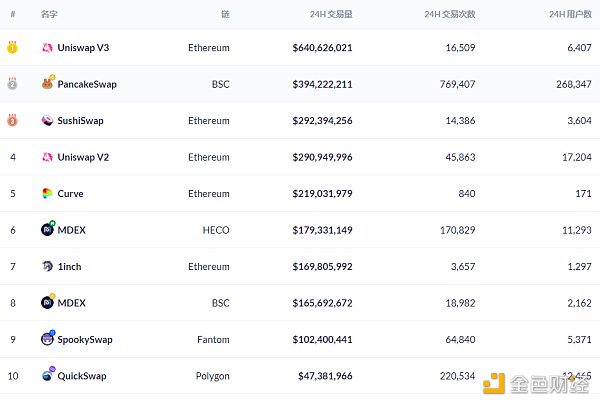The width and height of the screenshot is (600, 405).
Task: Open the QuickSwap name link
Action: point(82,376)
